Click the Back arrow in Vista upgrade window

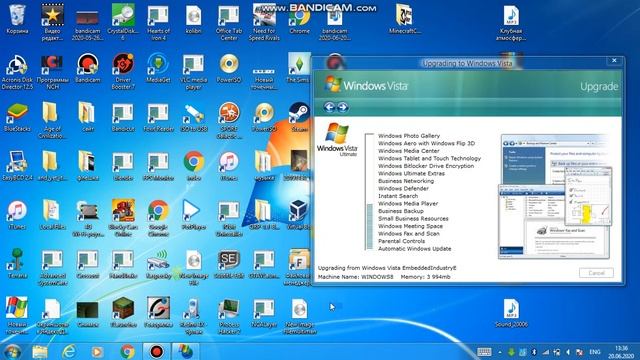tap(329, 107)
